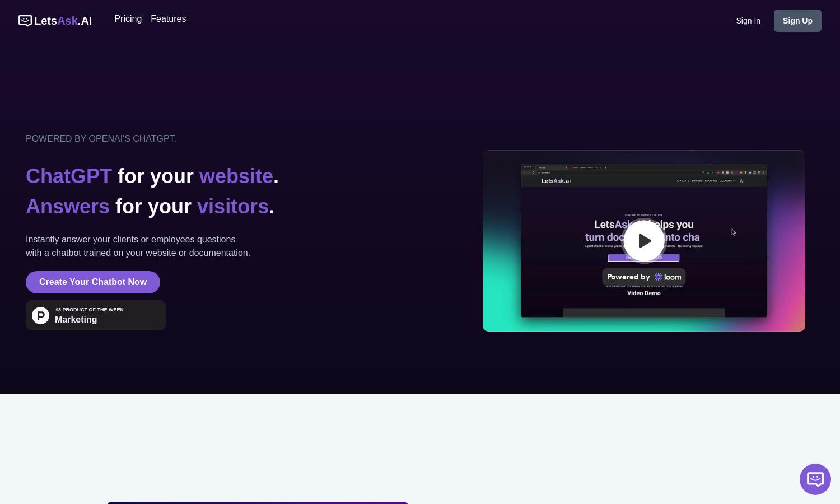
Task: Play the video demo
Action: point(644,241)
